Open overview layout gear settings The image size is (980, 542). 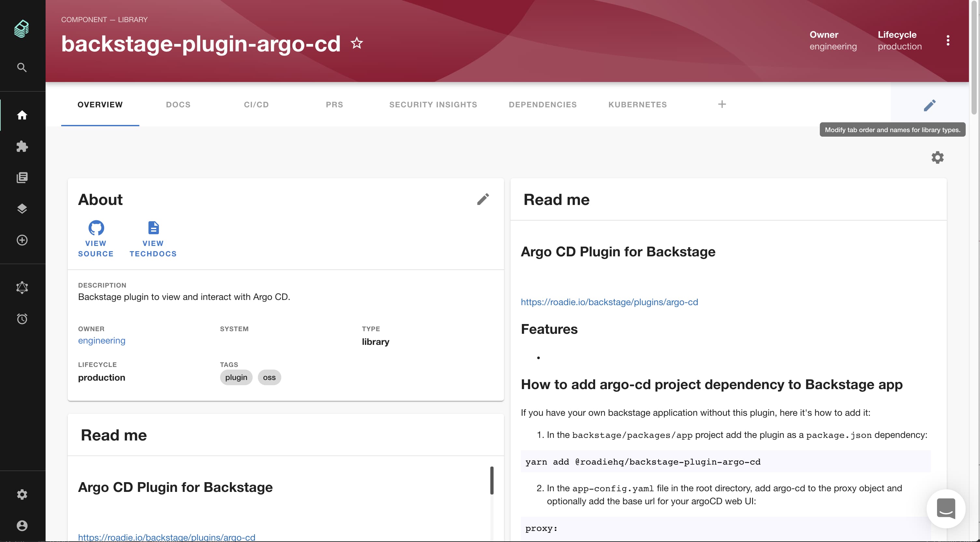point(937,157)
